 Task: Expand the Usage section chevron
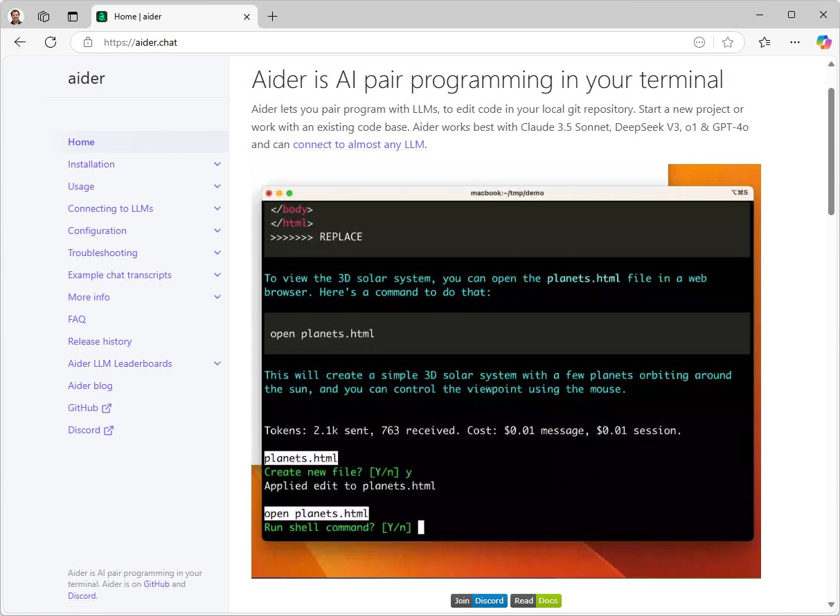point(217,186)
